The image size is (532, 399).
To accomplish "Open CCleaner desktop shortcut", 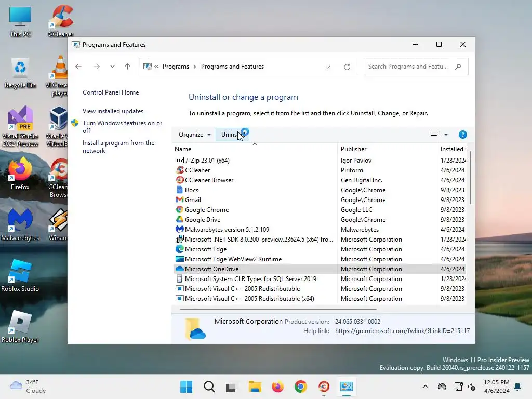I will pyautogui.click(x=61, y=21).
